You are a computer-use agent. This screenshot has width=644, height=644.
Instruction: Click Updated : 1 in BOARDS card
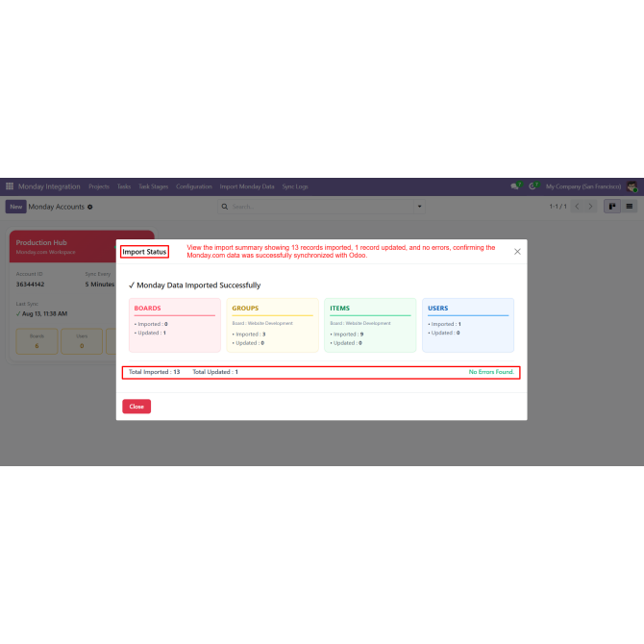150,333
